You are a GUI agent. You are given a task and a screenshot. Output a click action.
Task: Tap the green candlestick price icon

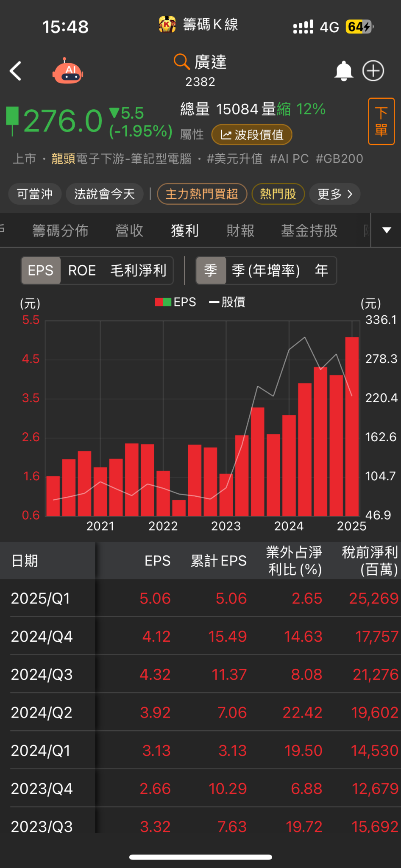(13, 121)
